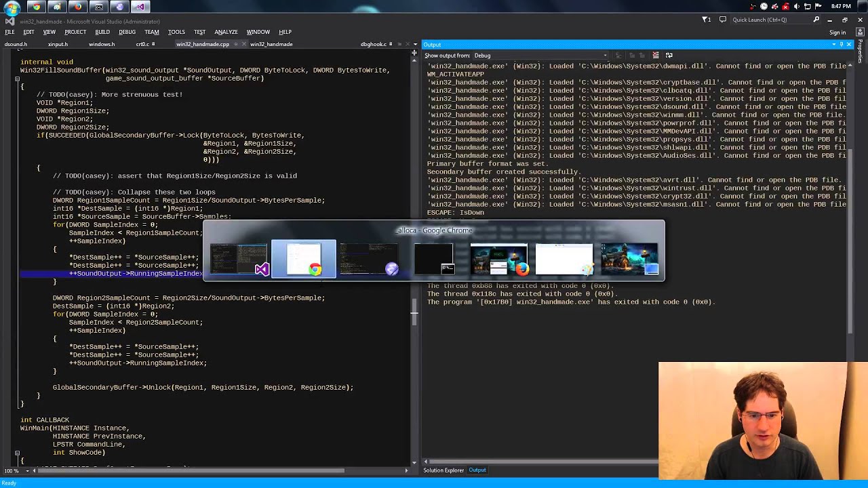This screenshot has width=868, height=488.
Task: Open the FILE menu
Action: (x=9, y=32)
